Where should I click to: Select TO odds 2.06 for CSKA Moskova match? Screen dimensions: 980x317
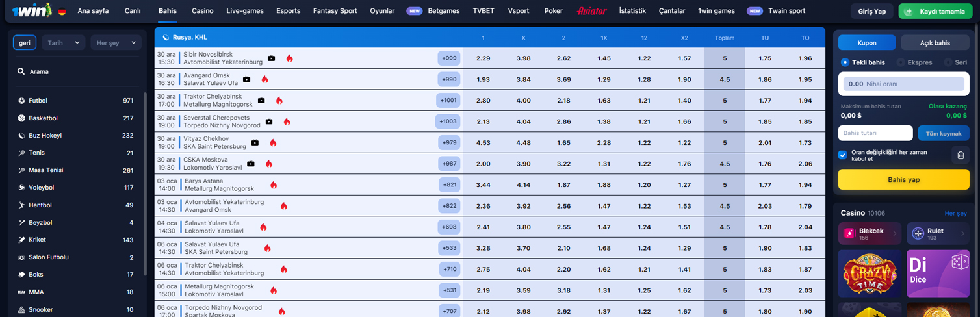click(805, 164)
